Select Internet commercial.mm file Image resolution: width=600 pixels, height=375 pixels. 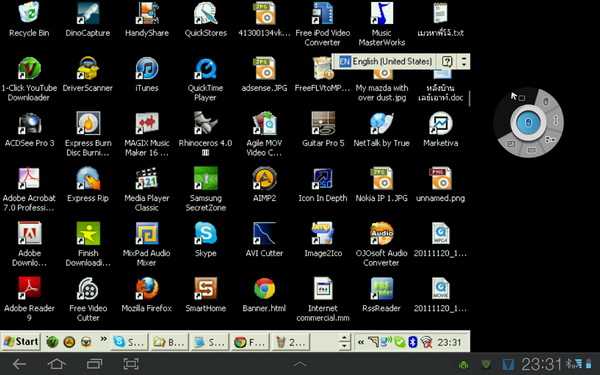pos(323,299)
